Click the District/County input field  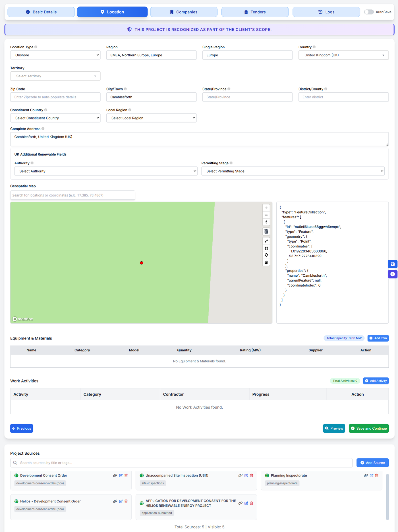[x=343, y=97]
